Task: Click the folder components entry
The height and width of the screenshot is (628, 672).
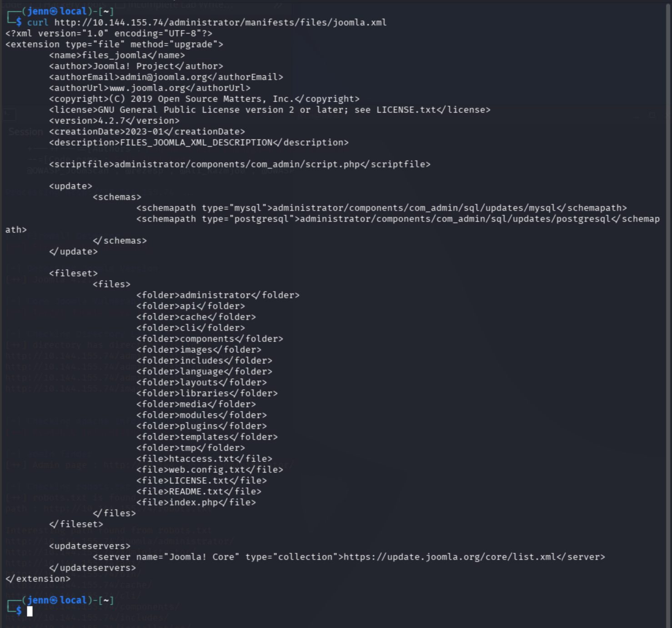Action: [210, 339]
